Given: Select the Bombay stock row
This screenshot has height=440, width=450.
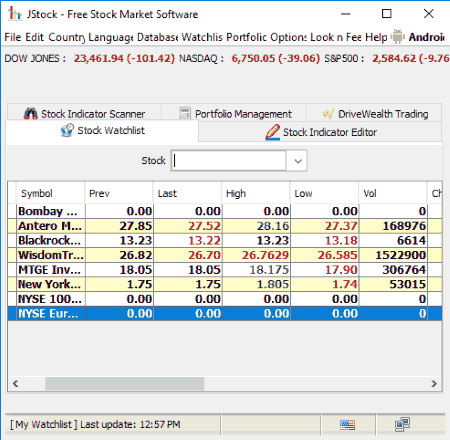Looking at the screenshot, I should (225, 211).
